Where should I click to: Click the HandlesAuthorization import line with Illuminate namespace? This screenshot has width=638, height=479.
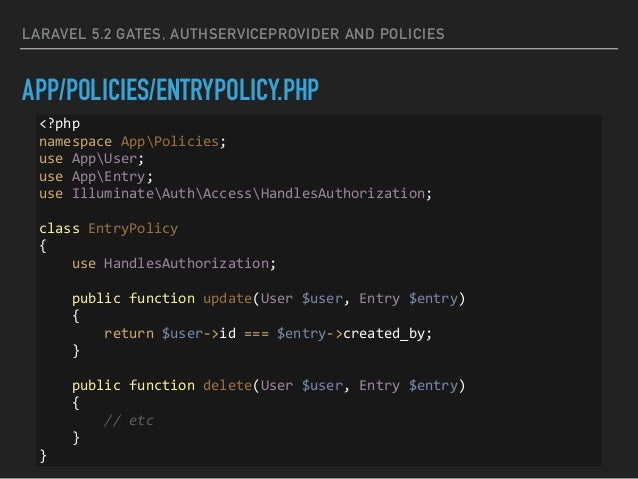236,194
